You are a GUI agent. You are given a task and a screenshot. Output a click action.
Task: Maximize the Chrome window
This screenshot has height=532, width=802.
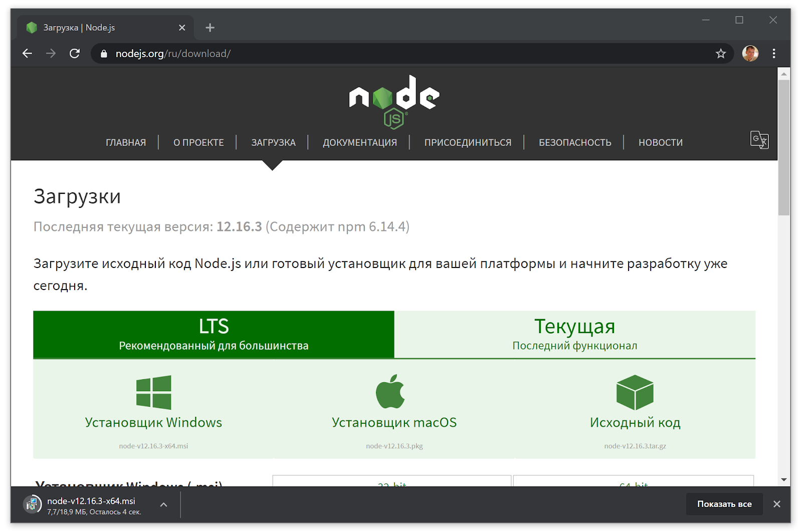739,20
